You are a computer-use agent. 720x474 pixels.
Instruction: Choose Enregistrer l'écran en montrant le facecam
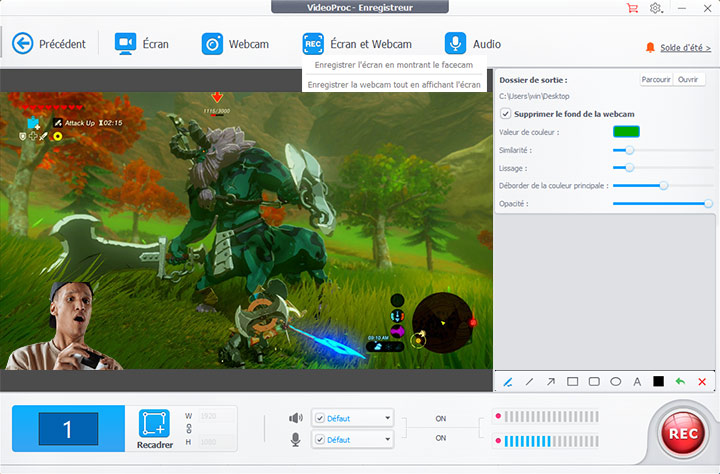pos(395,65)
